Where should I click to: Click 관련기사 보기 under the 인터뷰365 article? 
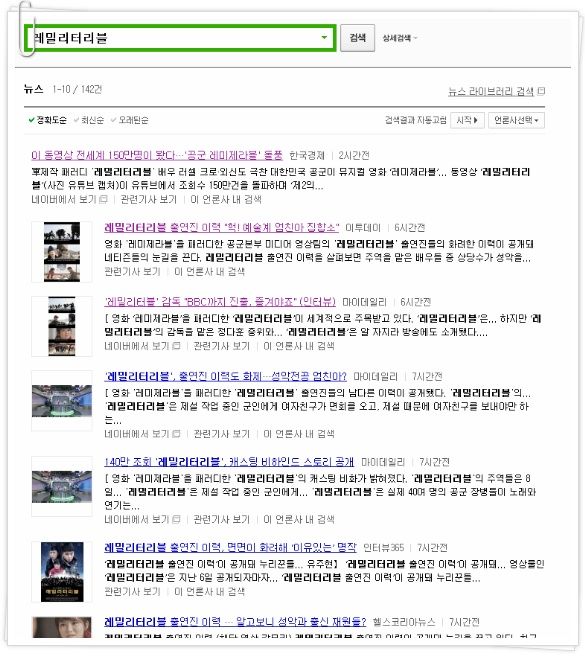tap(132, 592)
